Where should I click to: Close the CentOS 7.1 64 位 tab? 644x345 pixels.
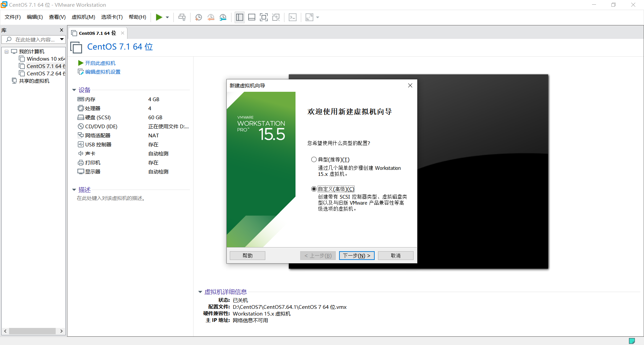click(x=122, y=33)
